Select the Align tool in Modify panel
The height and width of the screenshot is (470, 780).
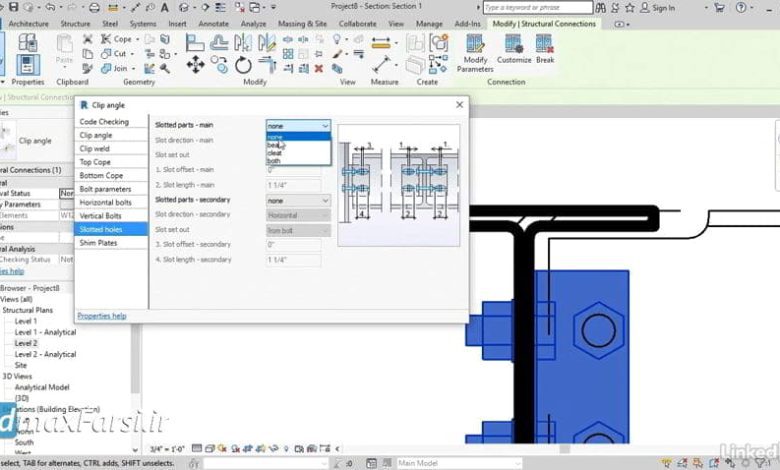195,43
